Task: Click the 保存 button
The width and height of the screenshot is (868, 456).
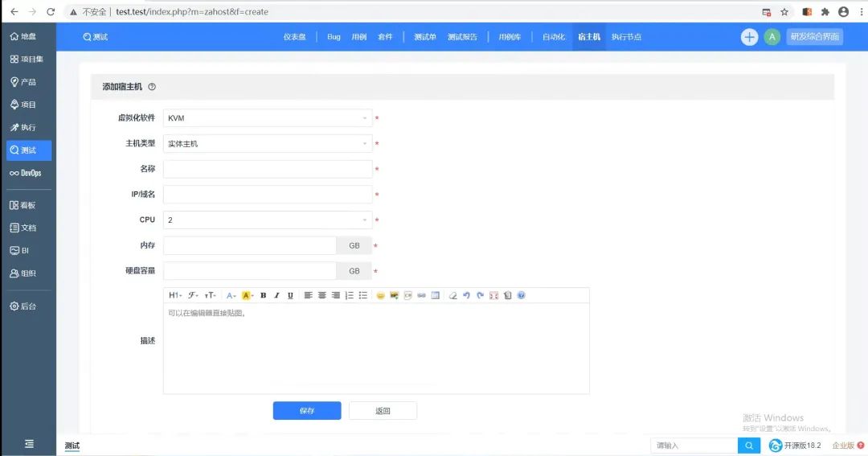Action: coord(307,411)
